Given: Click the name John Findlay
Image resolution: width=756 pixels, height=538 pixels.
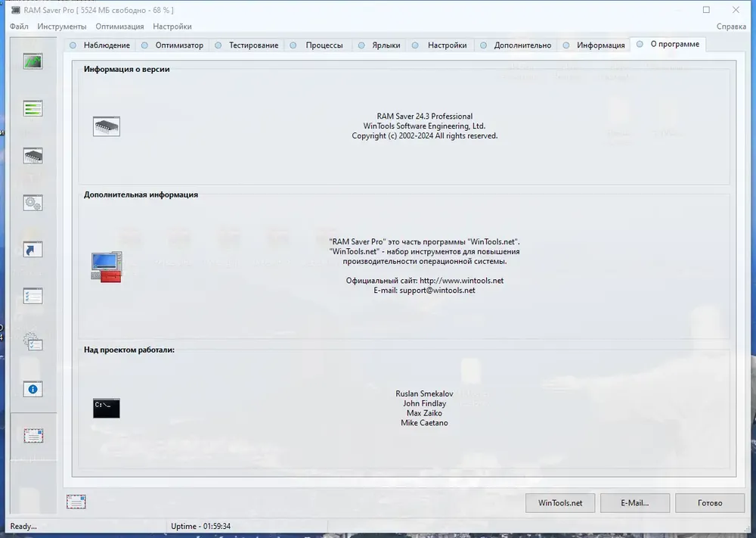Looking at the screenshot, I should click(x=424, y=403).
